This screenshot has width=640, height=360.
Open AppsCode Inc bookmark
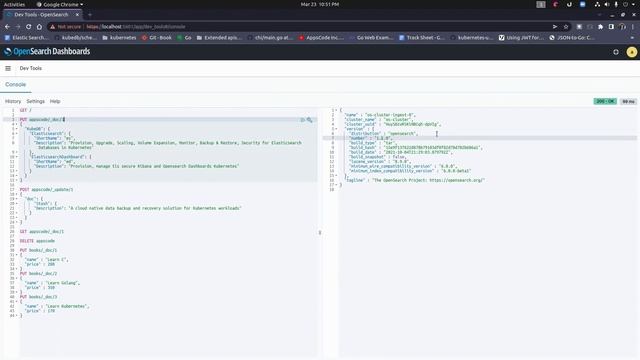(x=321, y=38)
